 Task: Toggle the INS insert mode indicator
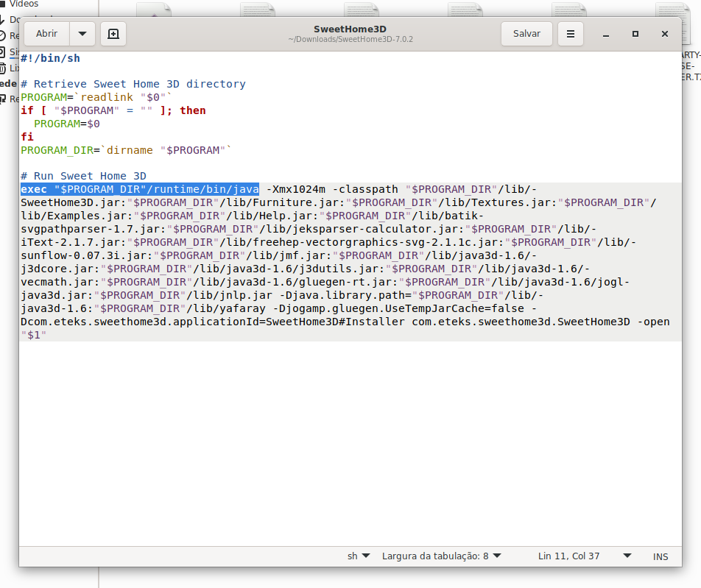pos(661,556)
